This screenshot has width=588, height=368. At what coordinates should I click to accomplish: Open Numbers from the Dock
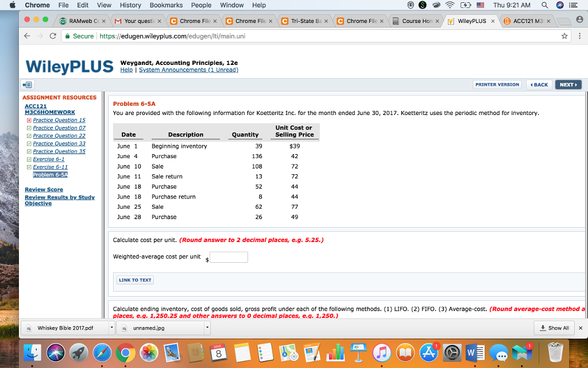[335, 353]
